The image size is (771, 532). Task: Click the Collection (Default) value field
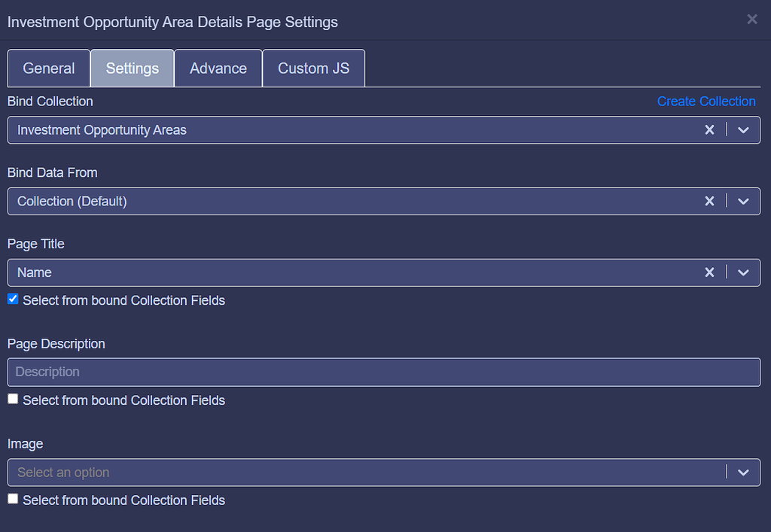click(346, 202)
